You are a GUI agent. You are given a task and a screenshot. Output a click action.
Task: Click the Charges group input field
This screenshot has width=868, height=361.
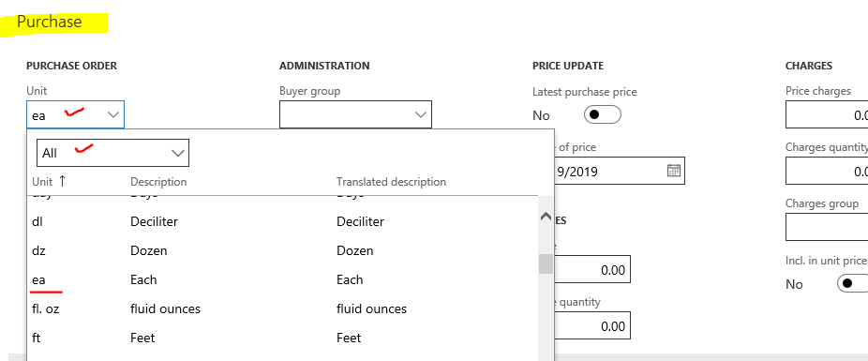tap(827, 227)
